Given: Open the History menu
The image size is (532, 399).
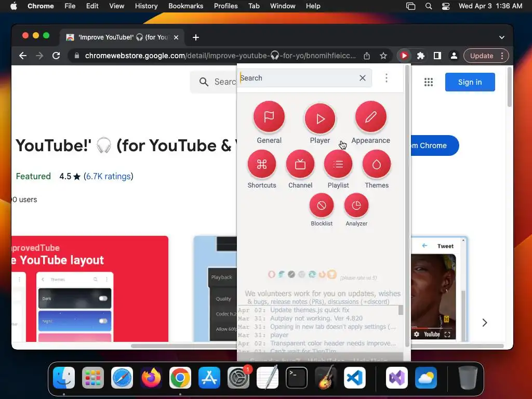Looking at the screenshot, I should coord(146,6).
